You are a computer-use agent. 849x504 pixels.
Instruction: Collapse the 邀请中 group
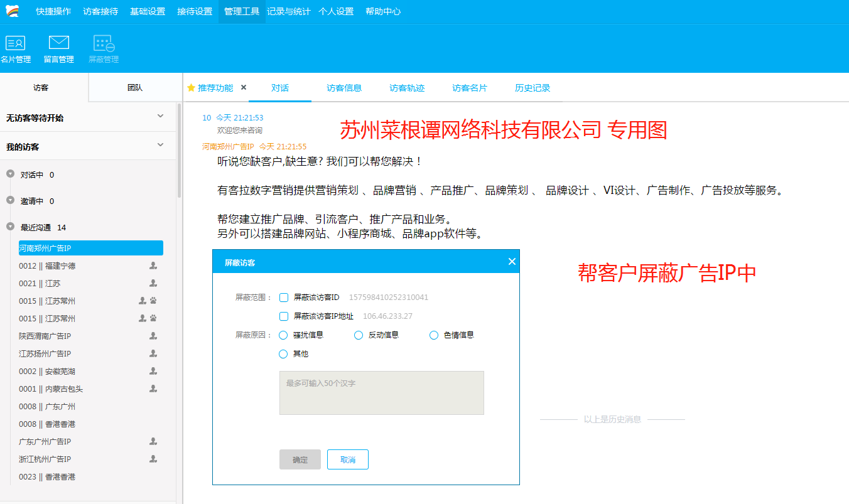point(10,200)
